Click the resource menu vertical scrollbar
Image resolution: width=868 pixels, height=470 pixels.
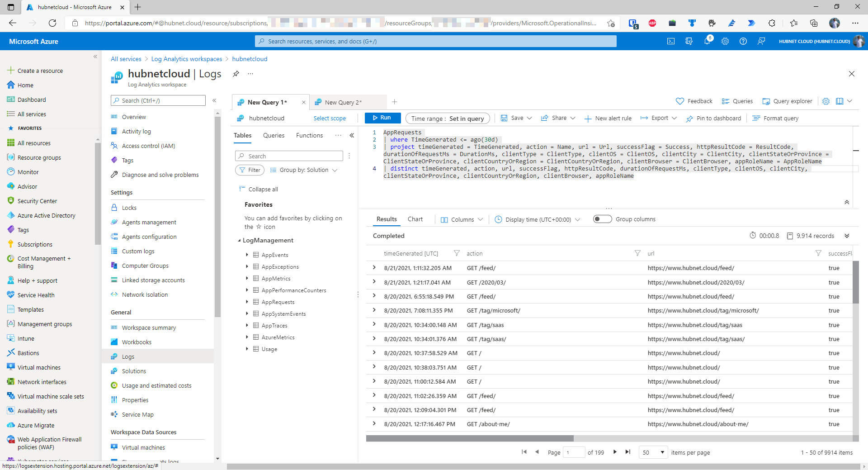point(217,216)
